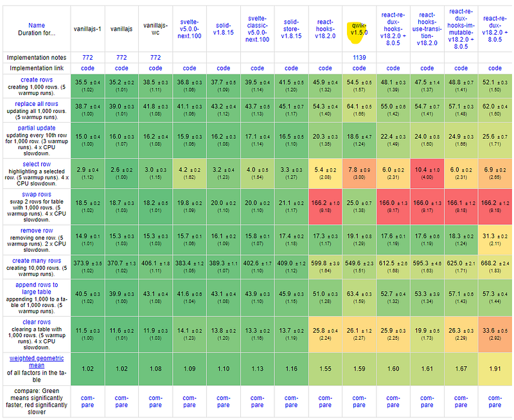Viewport: 514px width, 420px height.
Task: Open the select row benchmark link
Action: (x=37, y=164)
